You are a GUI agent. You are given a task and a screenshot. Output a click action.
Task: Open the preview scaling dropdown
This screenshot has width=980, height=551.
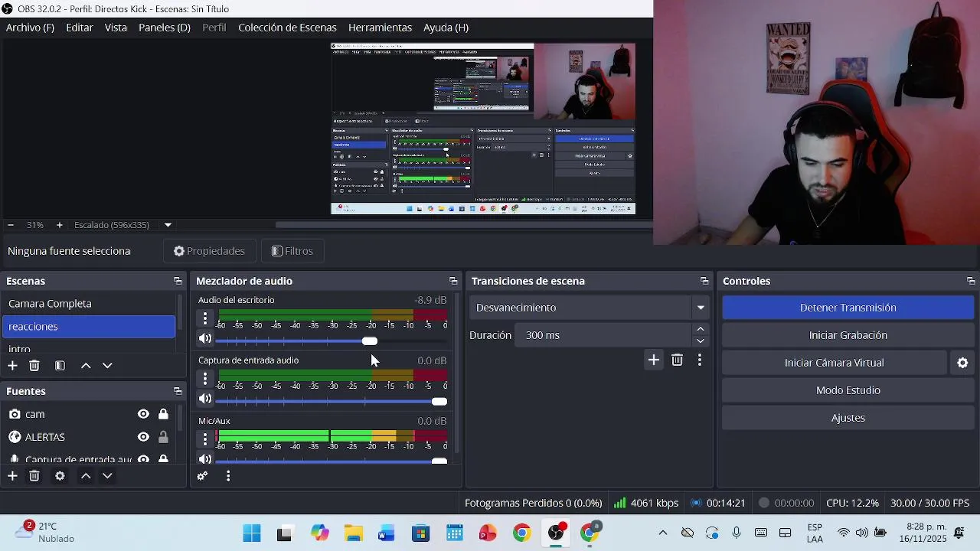point(168,225)
